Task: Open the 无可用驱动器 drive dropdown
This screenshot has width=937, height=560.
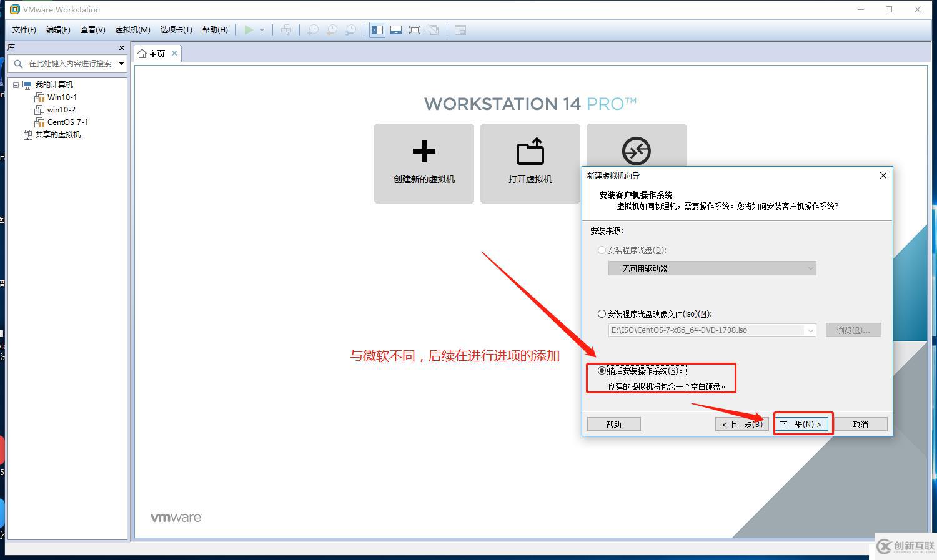Action: point(712,268)
